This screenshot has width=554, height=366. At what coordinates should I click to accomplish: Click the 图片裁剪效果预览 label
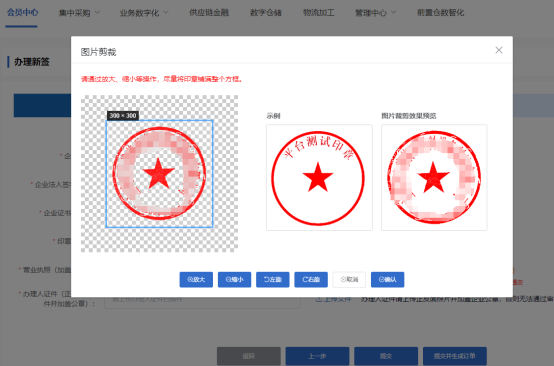coord(409,116)
